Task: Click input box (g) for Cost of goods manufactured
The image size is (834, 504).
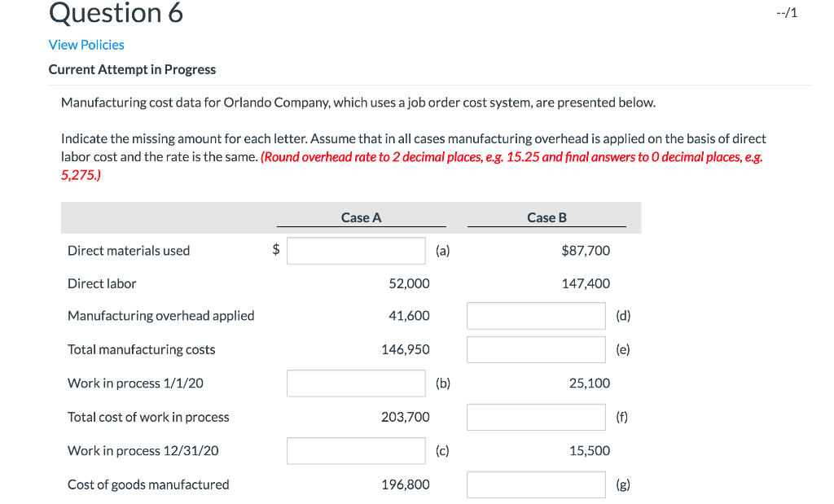Action: [x=536, y=484]
